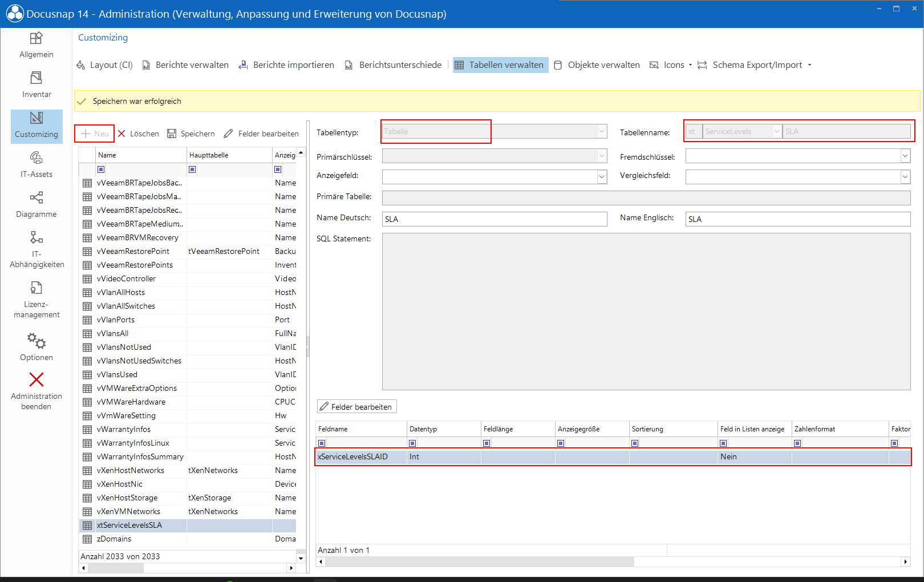Open the Datentyp column filter icon
The width and height of the screenshot is (924, 582).
pyautogui.click(x=412, y=443)
